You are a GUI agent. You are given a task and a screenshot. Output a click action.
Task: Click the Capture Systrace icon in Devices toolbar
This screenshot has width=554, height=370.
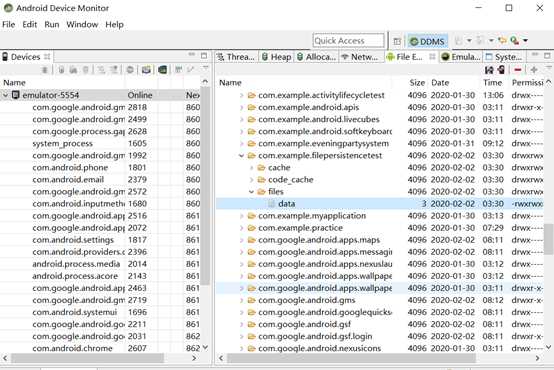178,70
